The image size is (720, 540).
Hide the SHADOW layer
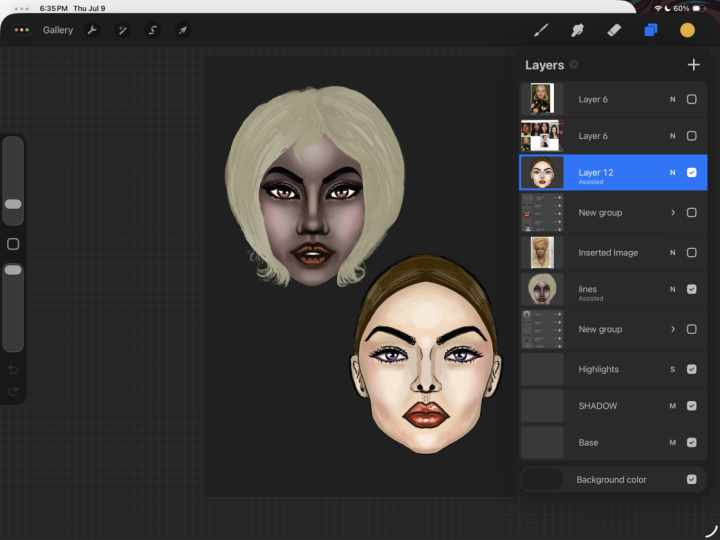(x=692, y=406)
